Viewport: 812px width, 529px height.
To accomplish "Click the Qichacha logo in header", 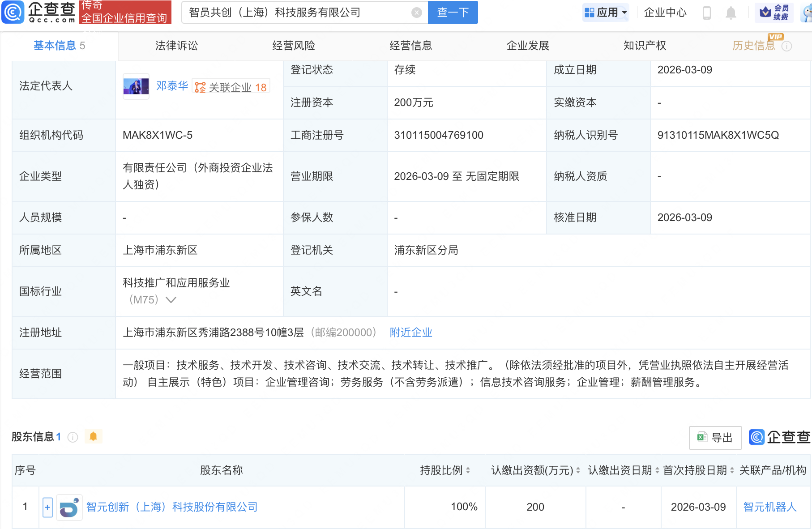I will click(39, 12).
